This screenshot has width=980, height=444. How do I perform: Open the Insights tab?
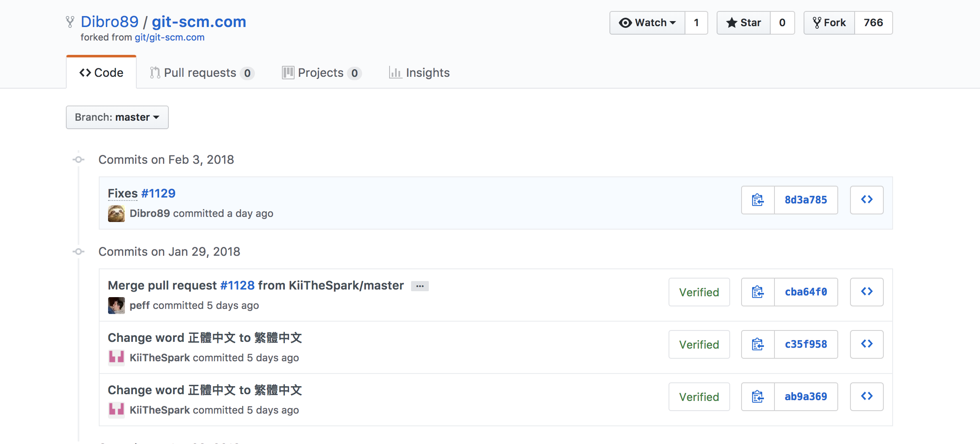point(420,73)
